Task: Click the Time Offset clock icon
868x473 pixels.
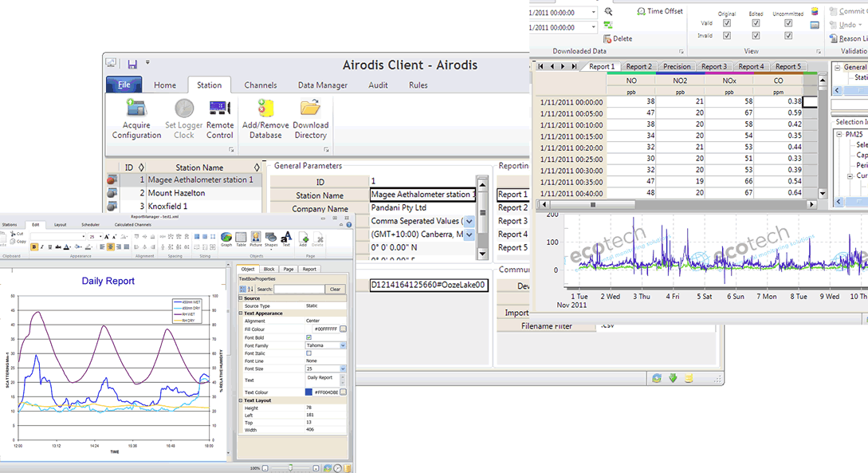Action: pyautogui.click(x=641, y=11)
